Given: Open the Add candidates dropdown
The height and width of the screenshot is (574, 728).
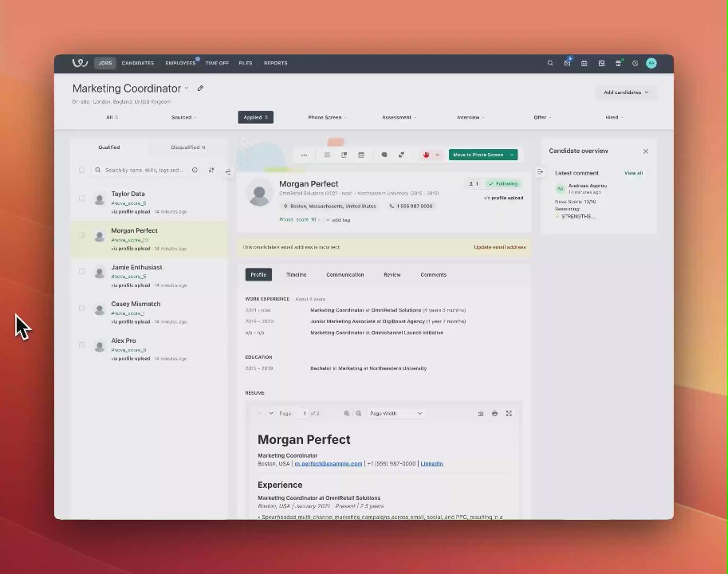Looking at the screenshot, I should [626, 92].
